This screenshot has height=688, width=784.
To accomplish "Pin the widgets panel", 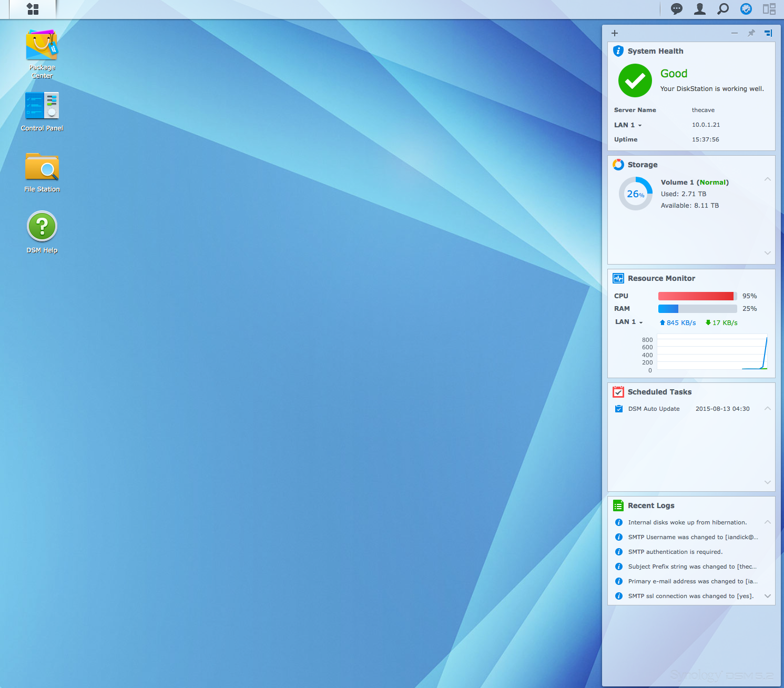I will pyautogui.click(x=751, y=33).
